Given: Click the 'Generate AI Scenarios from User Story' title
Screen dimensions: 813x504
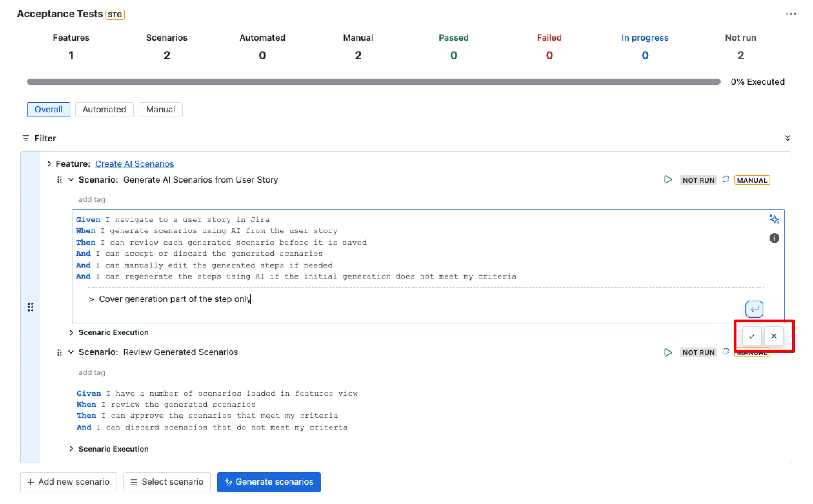Looking at the screenshot, I should pos(200,180).
